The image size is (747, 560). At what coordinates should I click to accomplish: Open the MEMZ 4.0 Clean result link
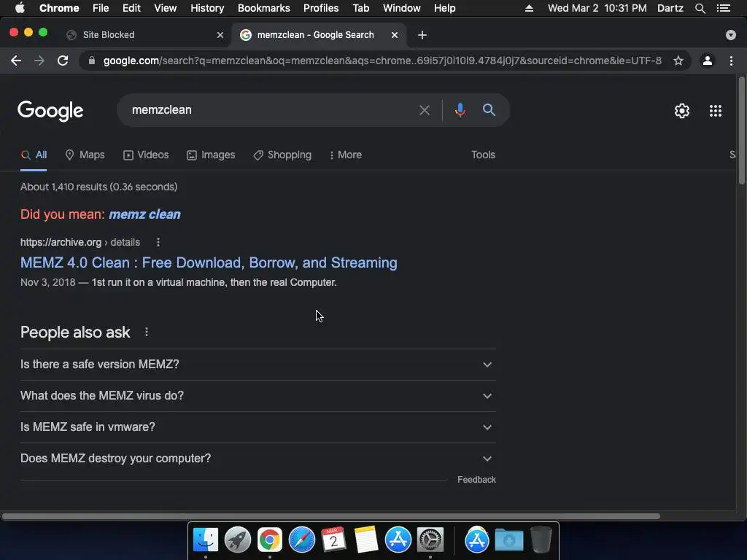[209, 262]
